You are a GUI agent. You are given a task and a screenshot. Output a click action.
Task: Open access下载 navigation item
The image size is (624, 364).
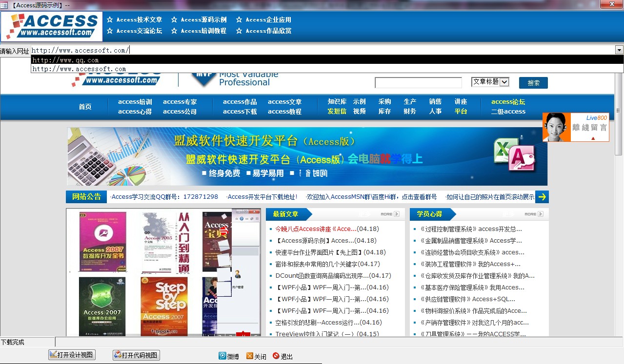pyautogui.click(x=240, y=112)
